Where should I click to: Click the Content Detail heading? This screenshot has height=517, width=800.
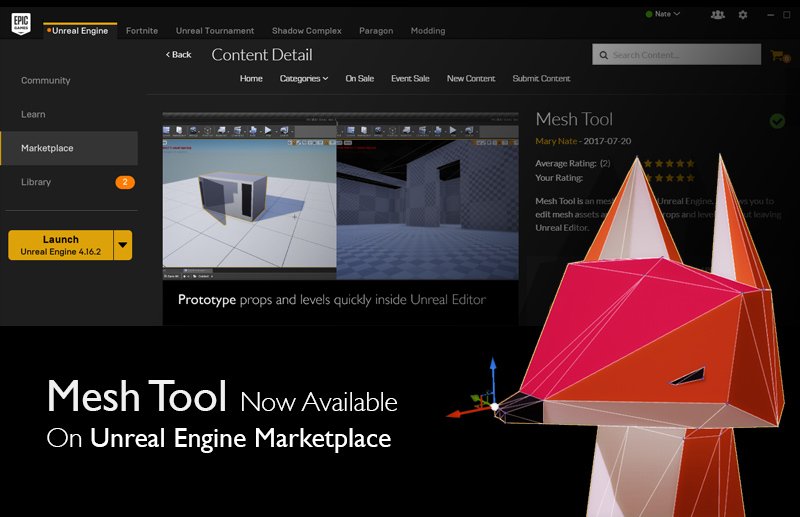click(x=262, y=55)
